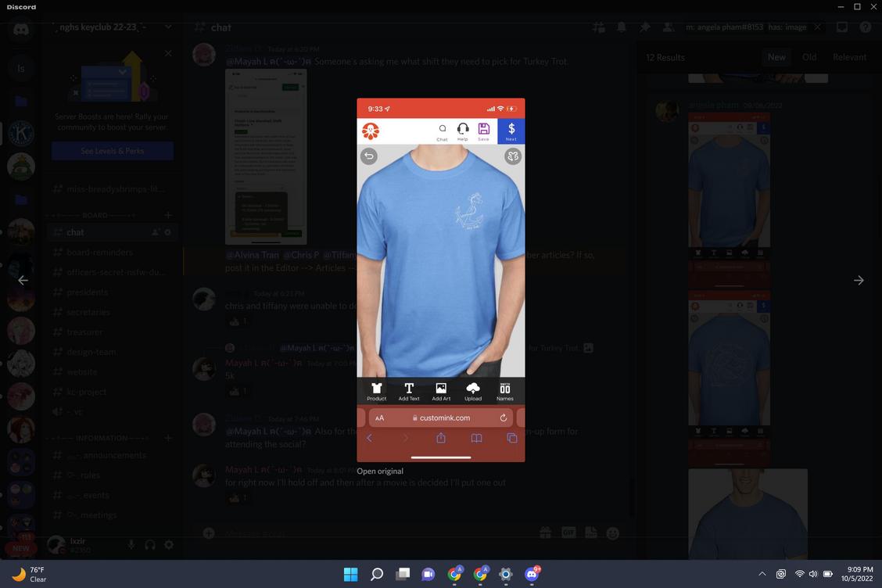The height and width of the screenshot is (588, 882).
Task: Collapse the BOARD category
Action: pos(95,216)
